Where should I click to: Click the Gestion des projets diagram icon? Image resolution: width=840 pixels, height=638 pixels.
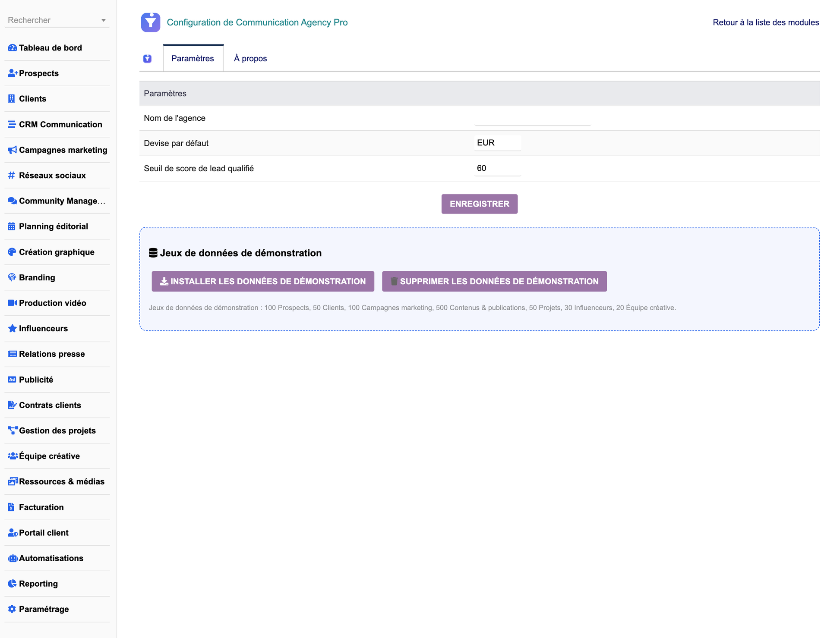[x=13, y=431]
